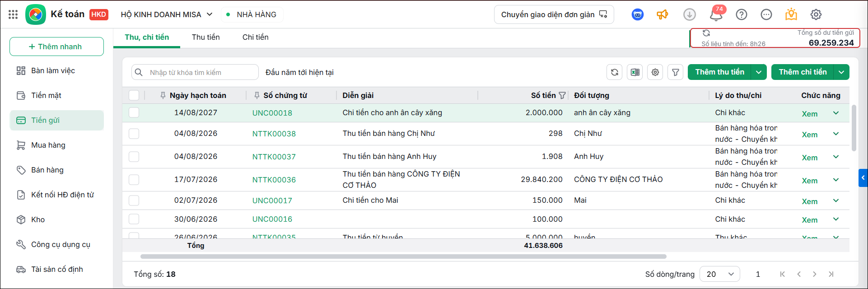Tick checkbox for row NTTK00038

coord(134,134)
